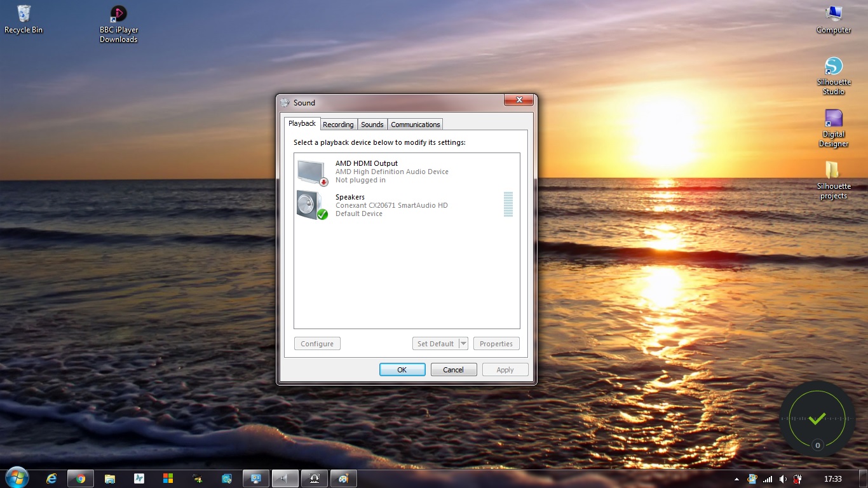Click the Paint icon in the taskbar

(x=343, y=478)
